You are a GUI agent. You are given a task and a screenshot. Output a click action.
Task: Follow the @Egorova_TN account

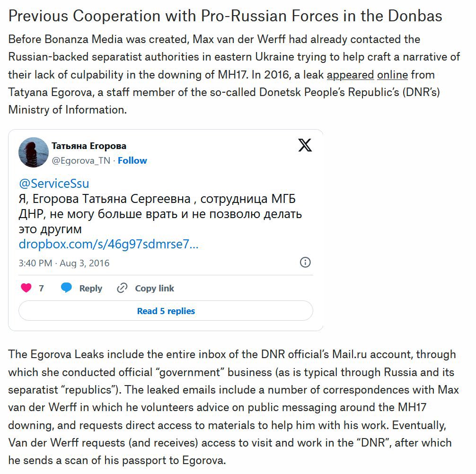click(132, 160)
